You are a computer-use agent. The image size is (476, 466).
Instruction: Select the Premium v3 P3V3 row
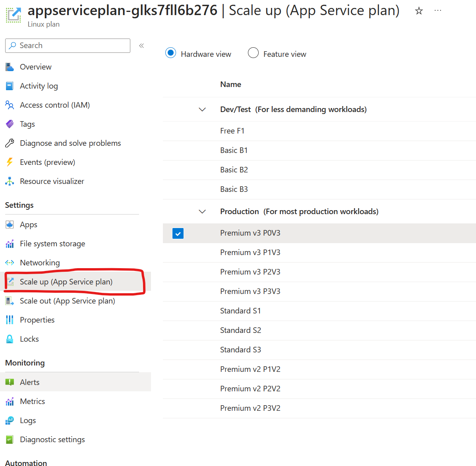click(319, 292)
